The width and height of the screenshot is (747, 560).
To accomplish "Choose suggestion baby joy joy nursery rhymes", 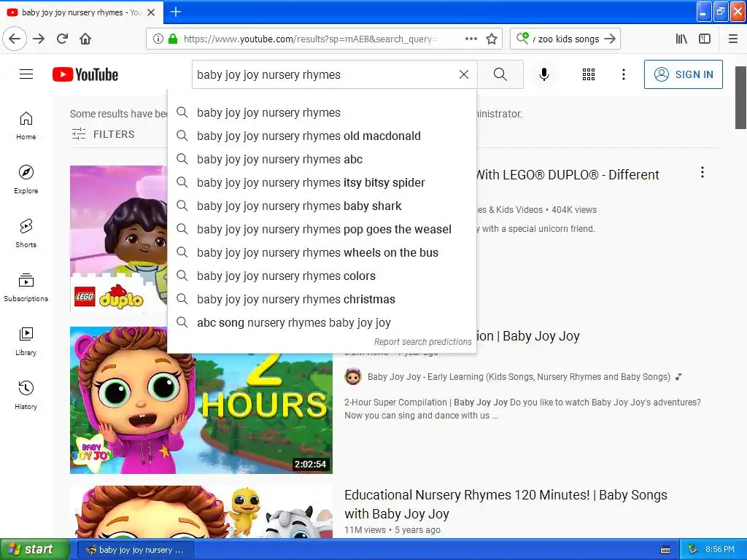I will 322,112.
